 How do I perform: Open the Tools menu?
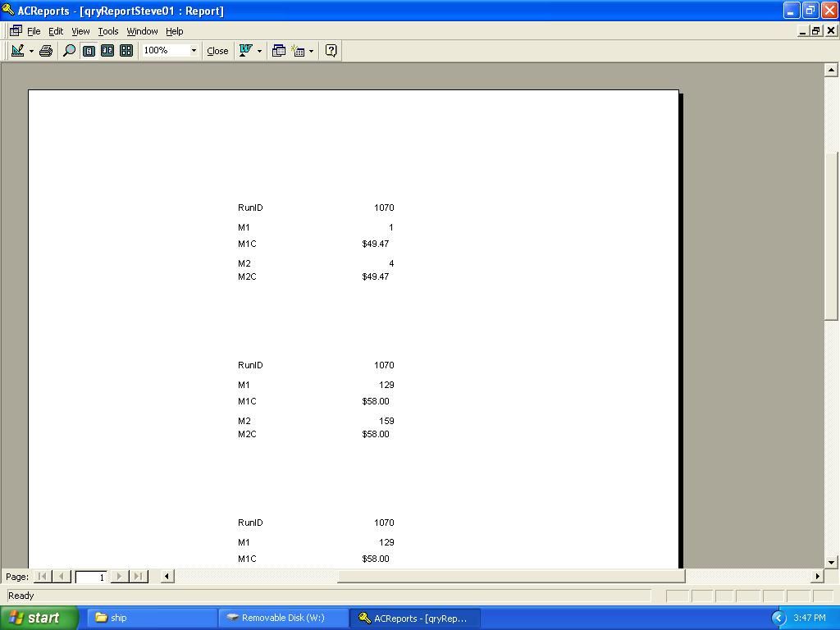click(107, 31)
